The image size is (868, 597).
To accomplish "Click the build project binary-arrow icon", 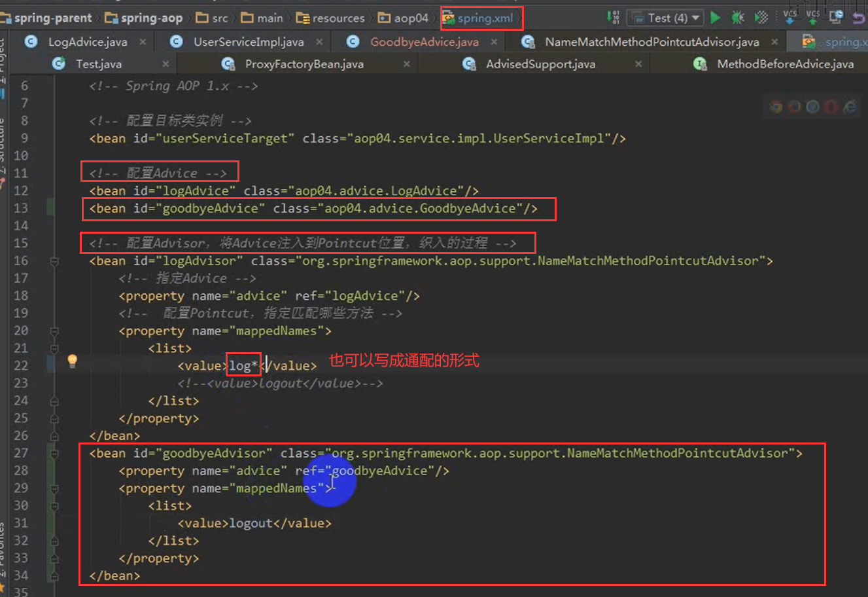I will pyautogui.click(x=613, y=18).
